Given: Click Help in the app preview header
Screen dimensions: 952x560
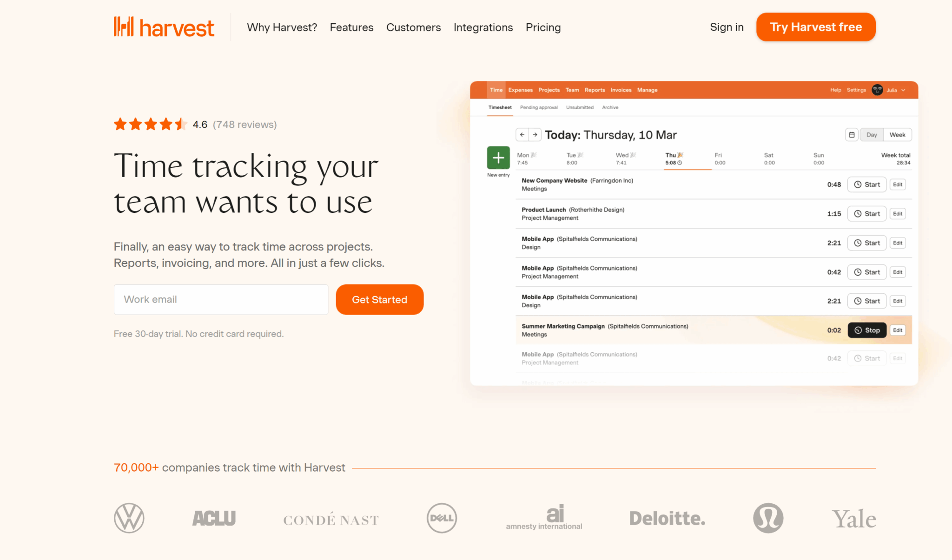Looking at the screenshot, I should [835, 90].
